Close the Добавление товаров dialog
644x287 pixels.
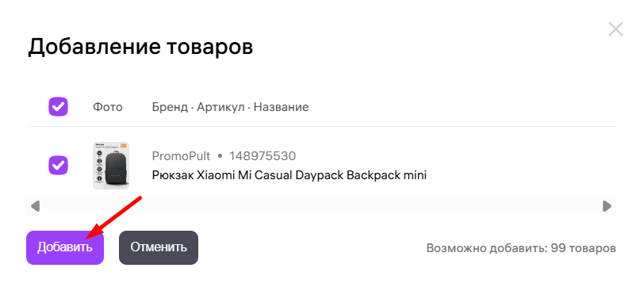coord(615,29)
